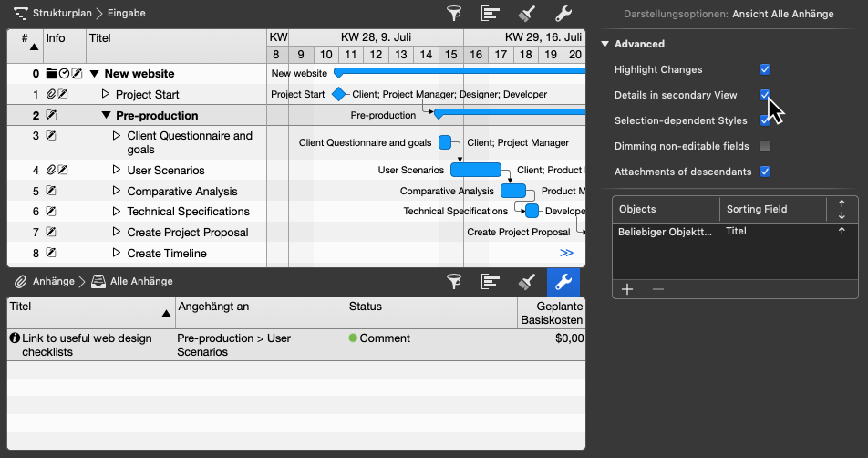Enable Dimming non-editable fields checkbox
This screenshot has width=868, height=458.
point(765,146)
